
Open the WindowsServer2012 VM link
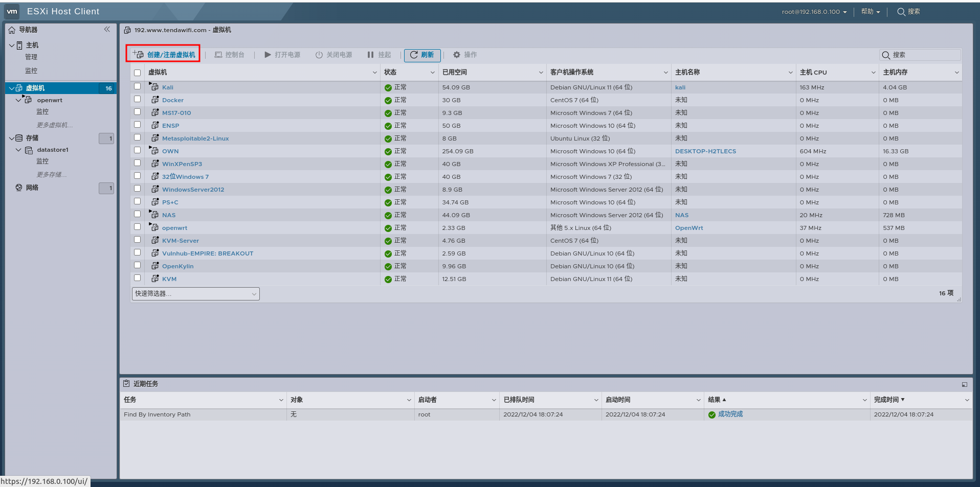point(193,190)
